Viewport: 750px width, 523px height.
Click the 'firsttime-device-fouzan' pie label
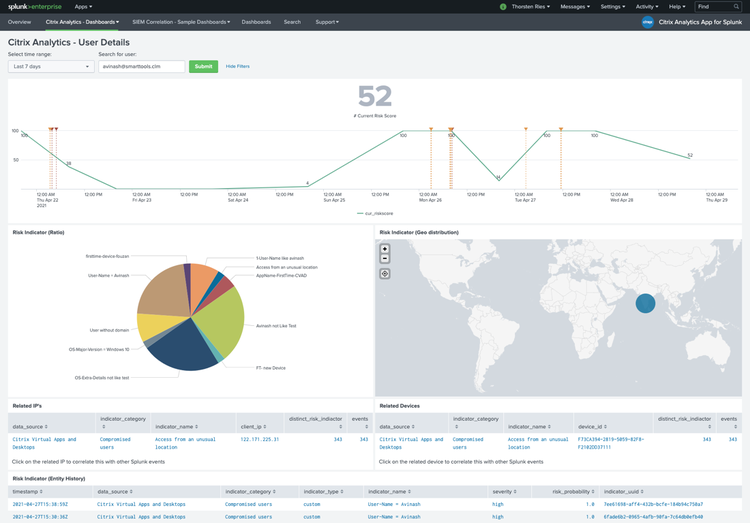(107, 256)
